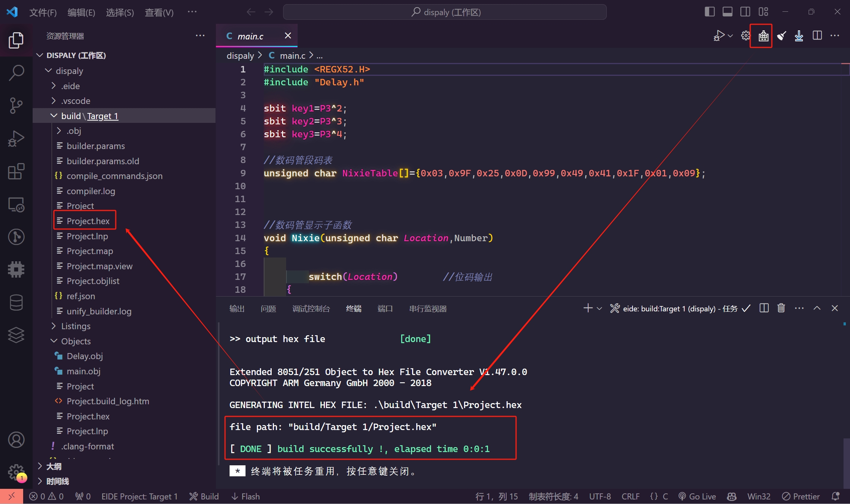Open the Customize Layout icon
Viewport: 850px width, 504px height.
tap(763, 12)
